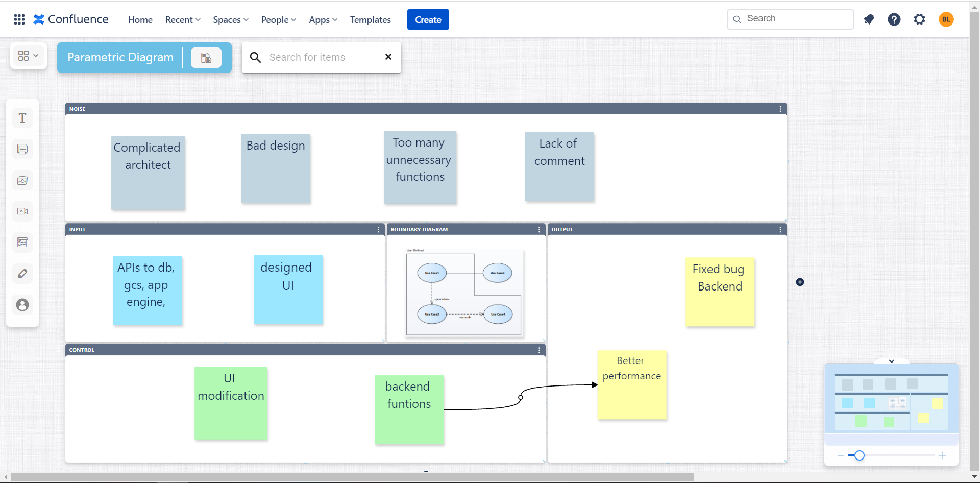Open CONTROL section options menu
The height and width of the screenshot is (483, 980).
(x=539, y=350)
